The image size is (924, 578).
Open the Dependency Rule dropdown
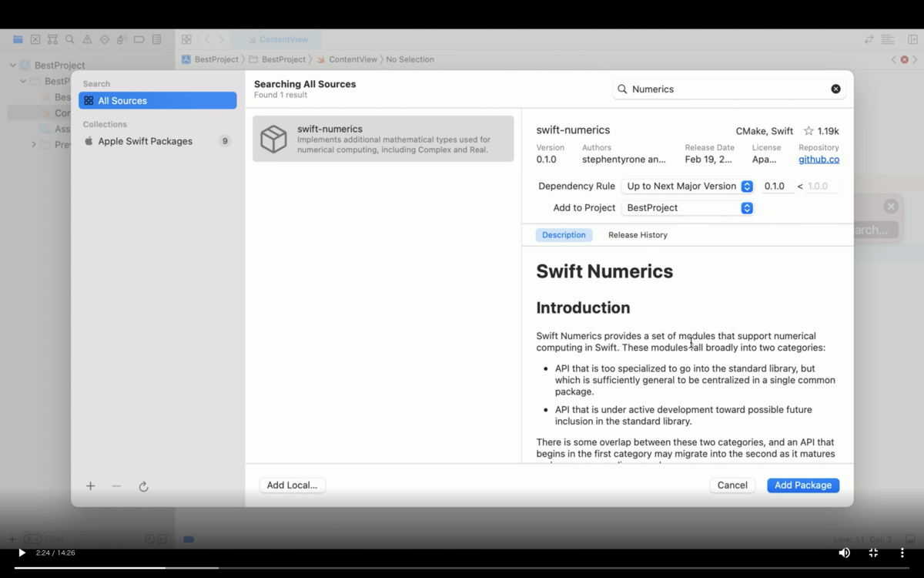(687, 187)
